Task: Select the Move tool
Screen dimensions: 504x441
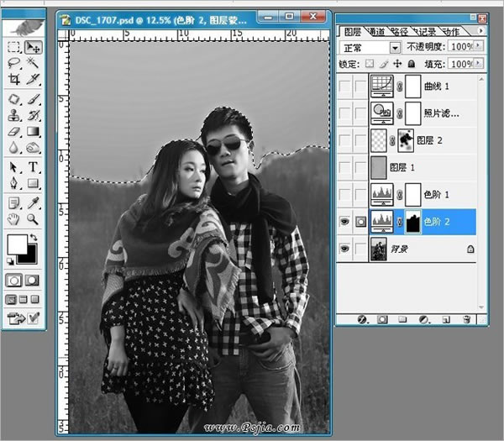Action: (x=33, y=47)
